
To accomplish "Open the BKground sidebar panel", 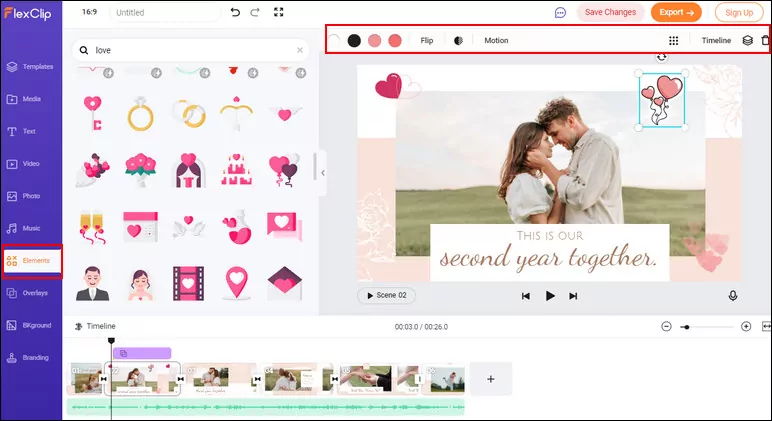I will [x=29, y=325].
